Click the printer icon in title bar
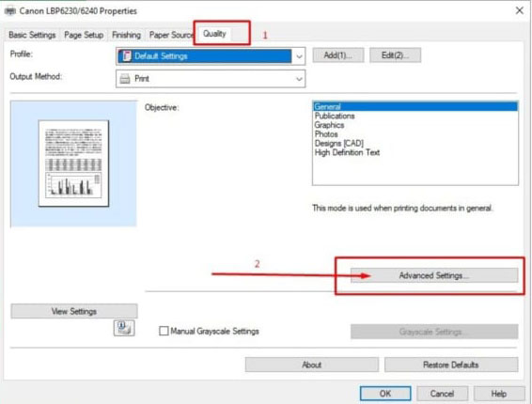Viewport: 532px width, 404px height. click(x=10, y=11)
